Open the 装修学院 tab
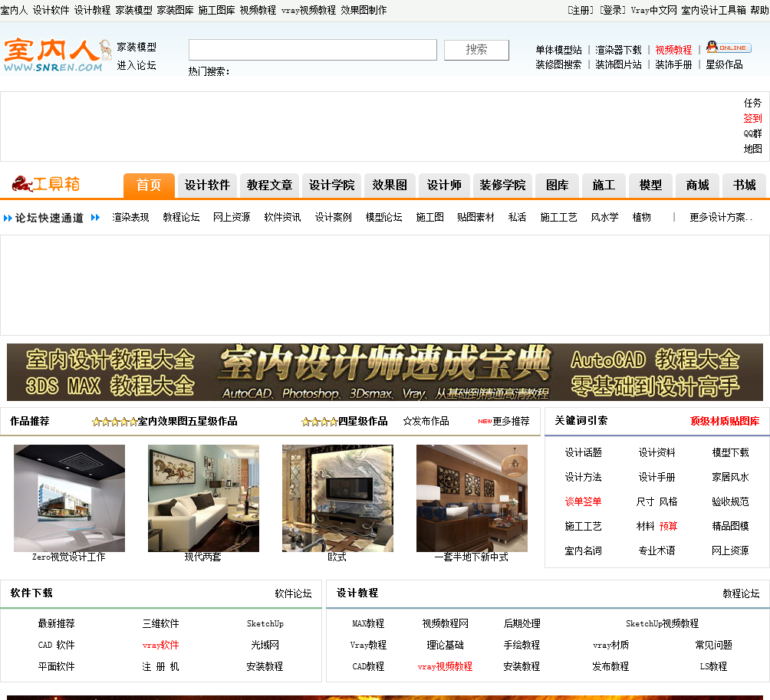770x700 pixels. point(502,185)
